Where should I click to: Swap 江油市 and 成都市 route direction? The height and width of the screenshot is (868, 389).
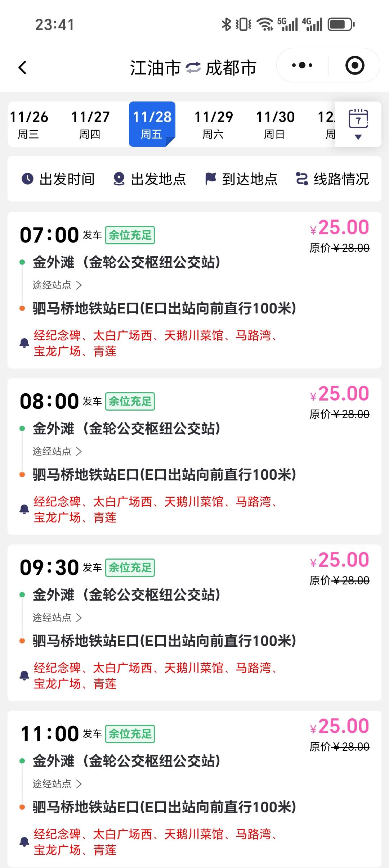click(x=193, y=68)
